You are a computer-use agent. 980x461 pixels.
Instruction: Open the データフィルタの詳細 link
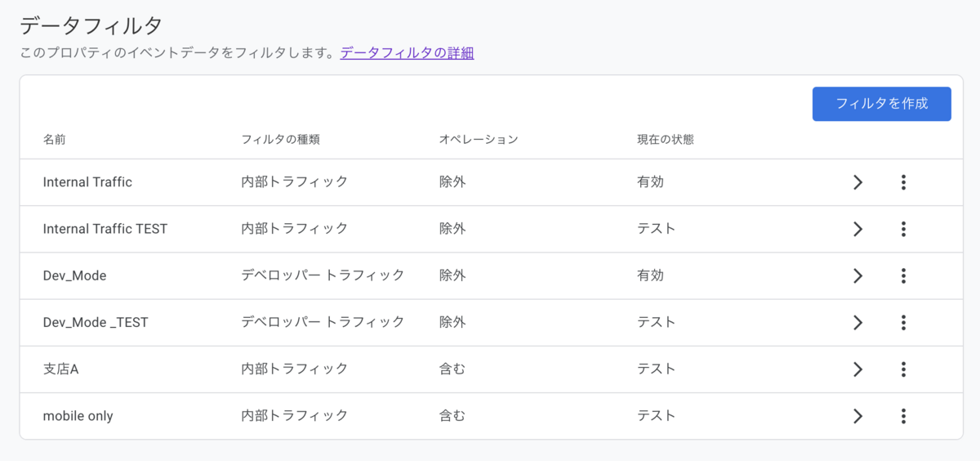[407, 53]
